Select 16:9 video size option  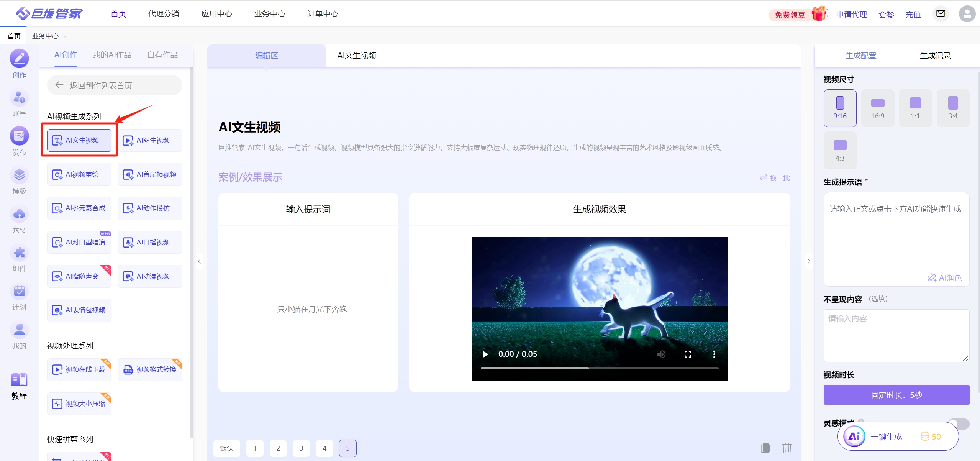click(877, 108)
